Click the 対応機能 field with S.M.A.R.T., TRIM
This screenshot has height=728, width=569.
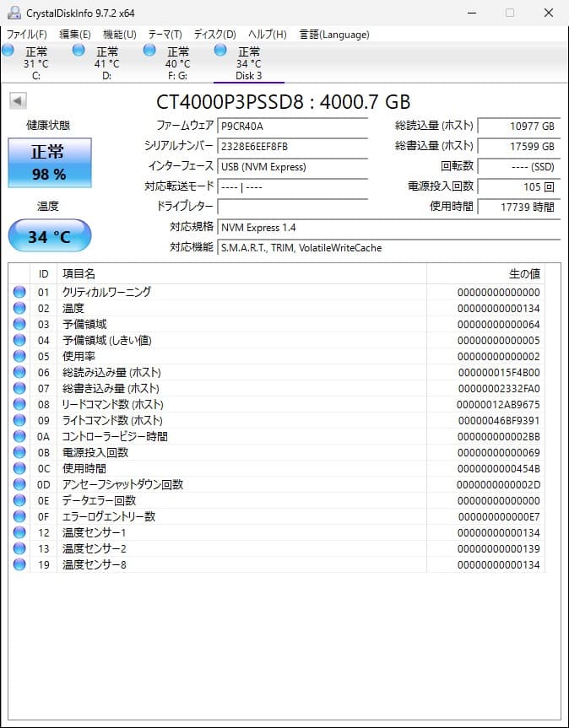389,248
